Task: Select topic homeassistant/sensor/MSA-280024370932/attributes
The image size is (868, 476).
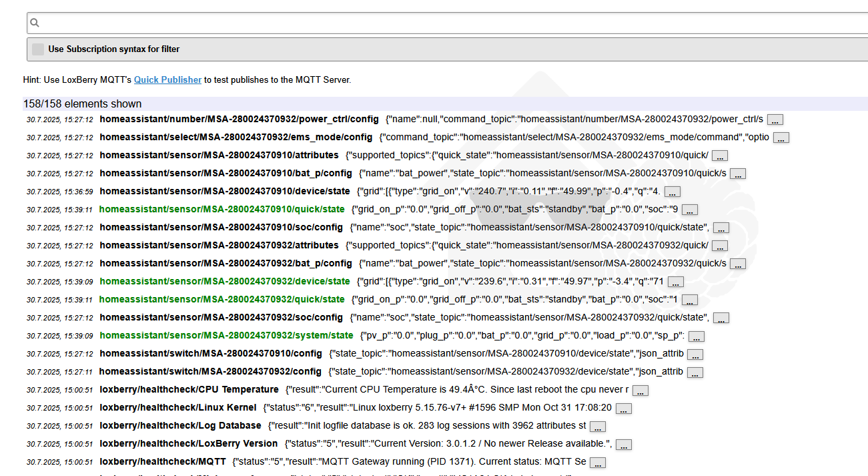Action: click(219, 245)
